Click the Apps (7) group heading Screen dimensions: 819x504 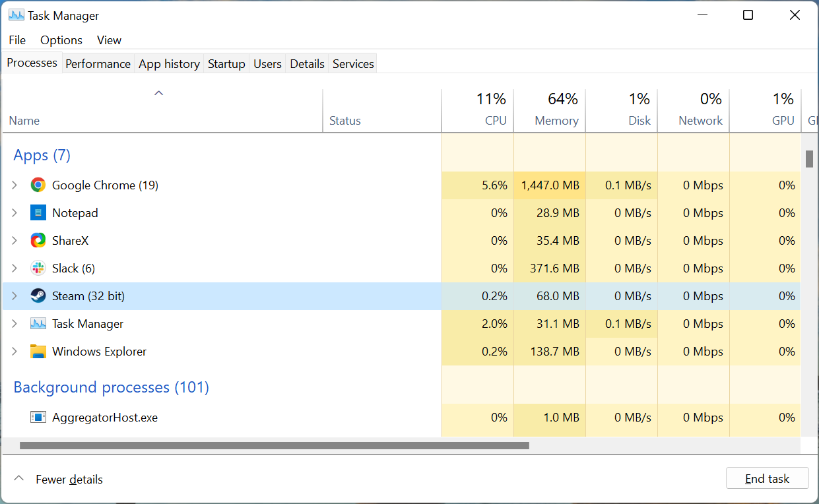(42, 155)
